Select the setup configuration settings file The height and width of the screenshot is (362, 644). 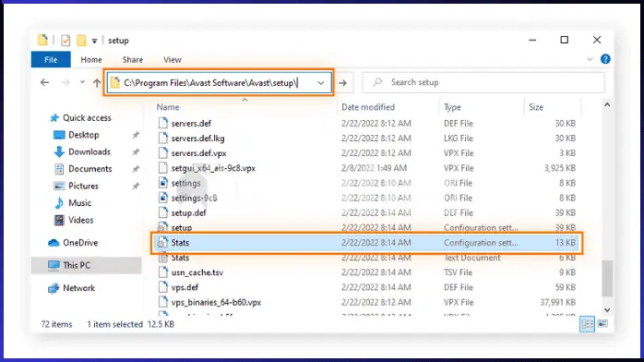point(182,228)
